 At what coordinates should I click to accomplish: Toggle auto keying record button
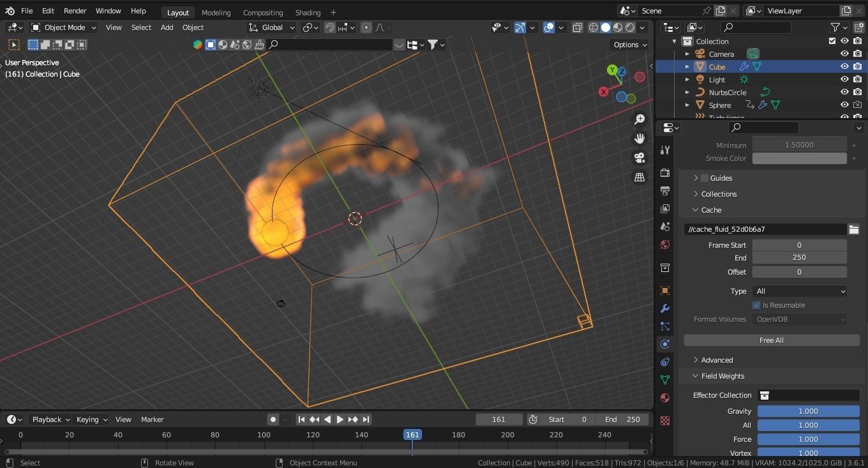pyautogui.click(x=273, y=419)
